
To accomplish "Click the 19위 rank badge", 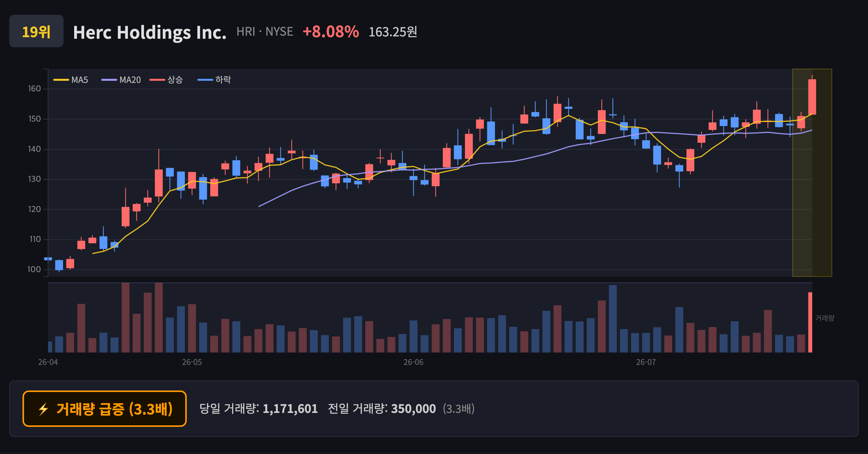I will [x=36, y=31].
